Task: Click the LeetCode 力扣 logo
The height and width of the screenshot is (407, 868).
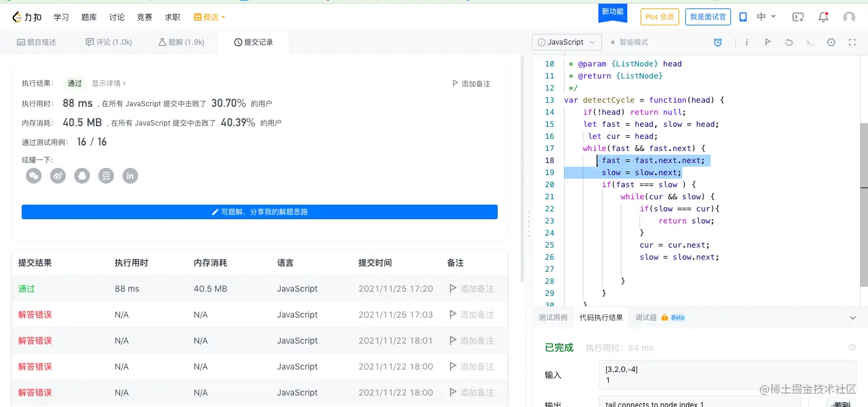Action: click(x=27, y=18)
